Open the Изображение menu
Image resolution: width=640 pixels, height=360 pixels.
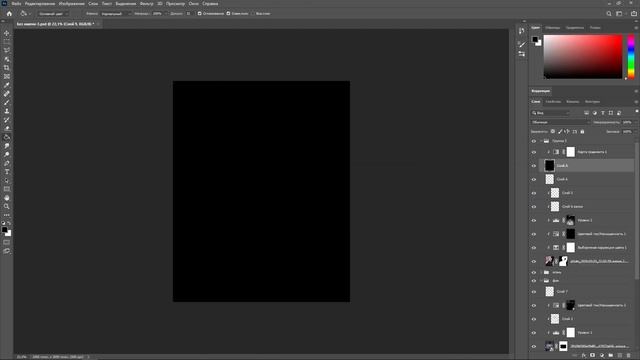tap(71, 3)
